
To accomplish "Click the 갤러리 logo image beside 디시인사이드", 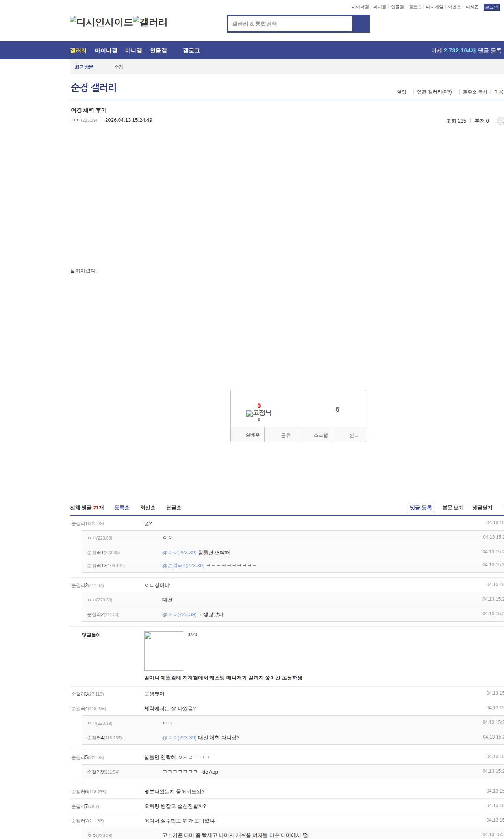I will click(x=150, y=22).
